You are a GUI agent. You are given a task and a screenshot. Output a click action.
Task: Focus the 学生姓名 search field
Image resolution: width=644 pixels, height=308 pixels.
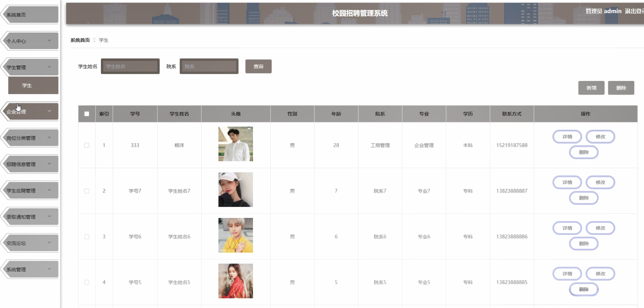pyautogui.click(x=130, y=66)
